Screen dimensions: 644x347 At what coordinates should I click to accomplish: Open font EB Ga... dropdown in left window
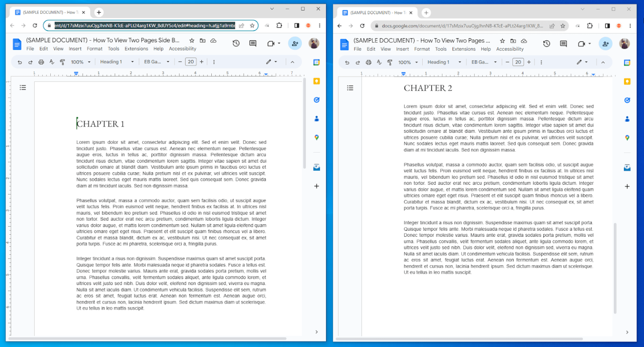tap(157, 62)
